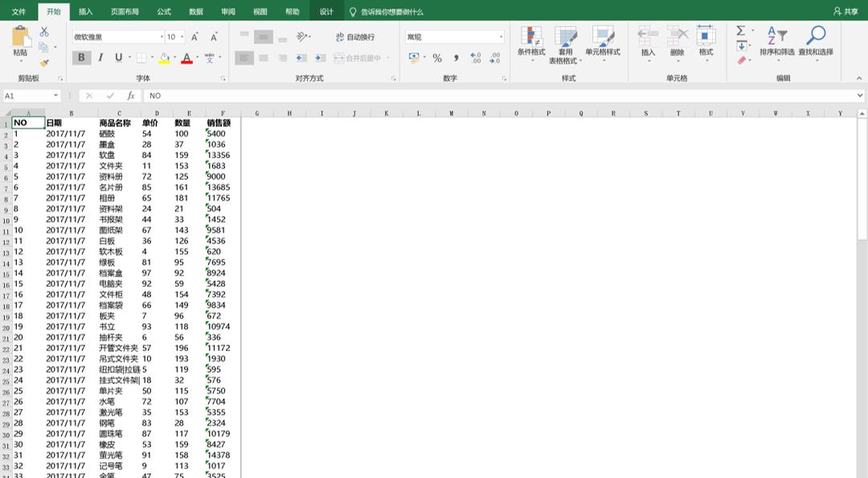Expand the 常规 number format dropdown
Image resolution: width=868 pixels, height=478 pixels.
(501, 37)
